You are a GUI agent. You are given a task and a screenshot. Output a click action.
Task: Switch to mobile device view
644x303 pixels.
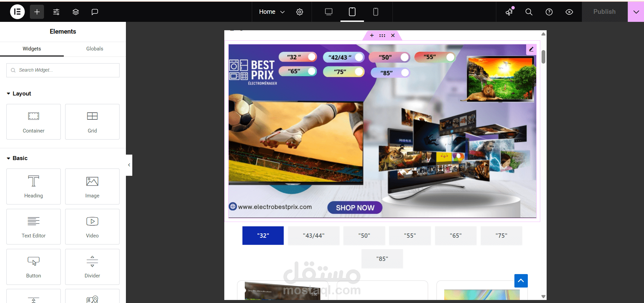pyautogui.click(x=376, y=12)
